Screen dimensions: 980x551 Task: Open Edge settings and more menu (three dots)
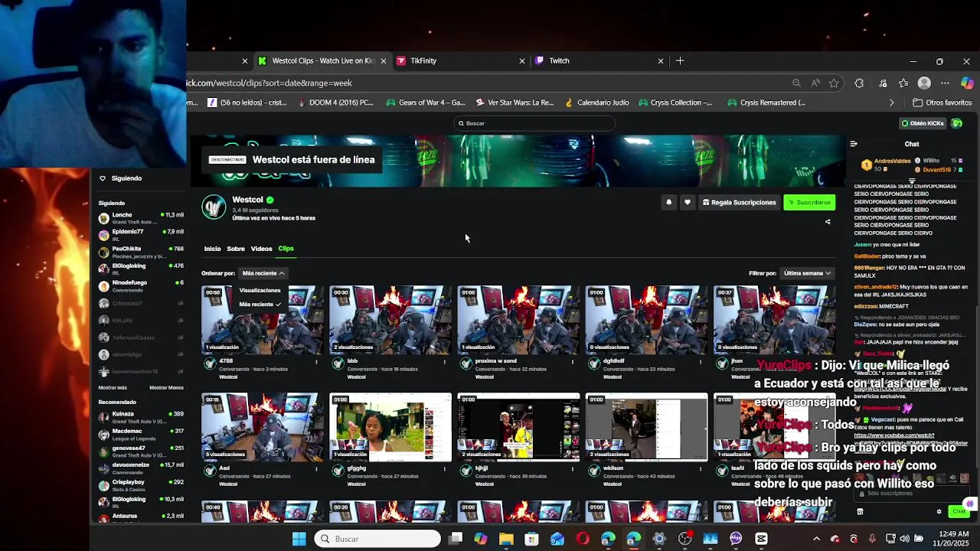(945, 83)
